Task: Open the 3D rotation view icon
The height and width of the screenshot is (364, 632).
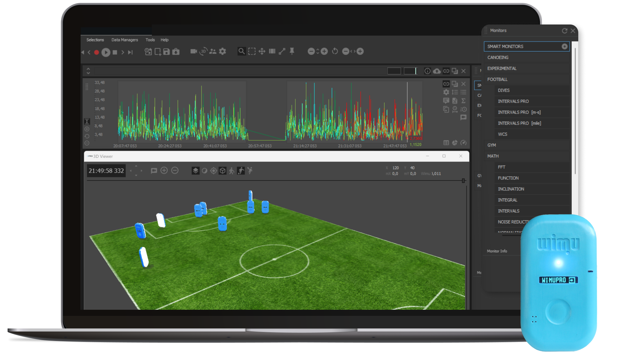Action: pyautogui.click(x=203, y=52)
